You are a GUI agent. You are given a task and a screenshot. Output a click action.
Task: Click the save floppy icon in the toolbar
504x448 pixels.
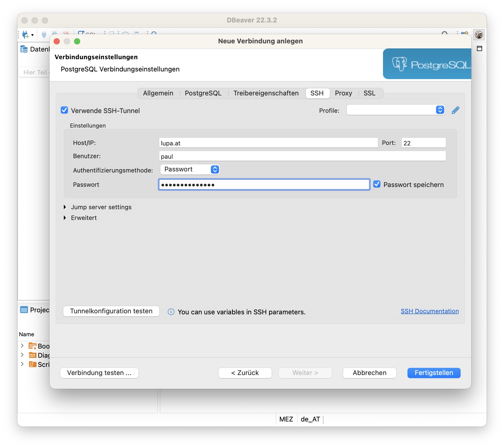(x=136, y=33)
